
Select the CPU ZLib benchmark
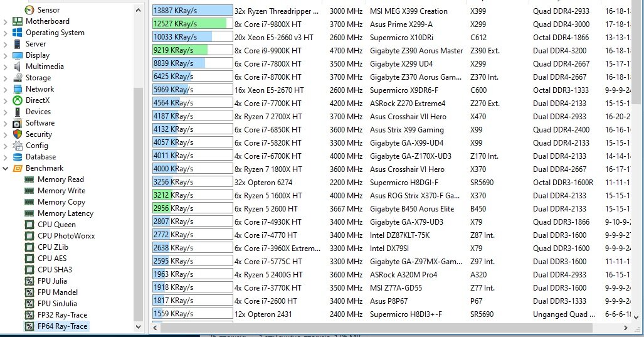click(x=53, y=247)
